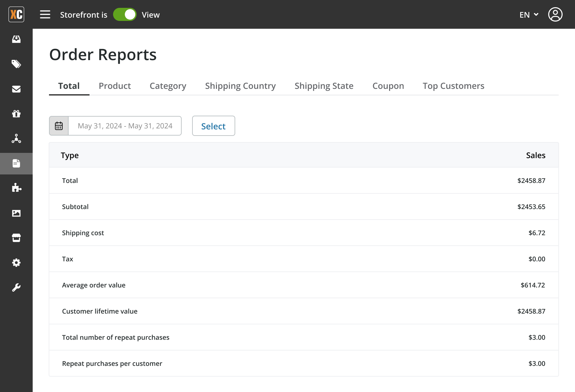575x392 pixels.
Task: Toggle the Storefront on/off switch
Action: tap(124, 14)
